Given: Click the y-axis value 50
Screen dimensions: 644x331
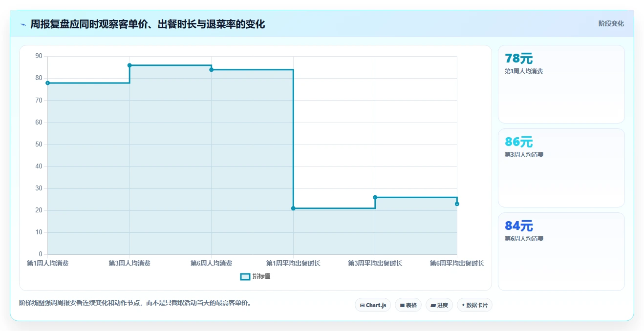Looking at the screenshot, I should [x=39, y=145].
